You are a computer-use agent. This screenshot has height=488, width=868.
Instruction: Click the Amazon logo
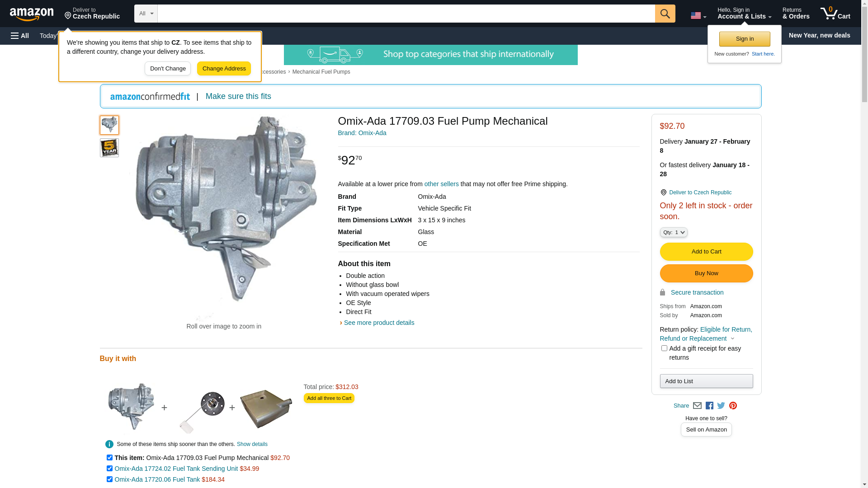(x=32, y=14)
